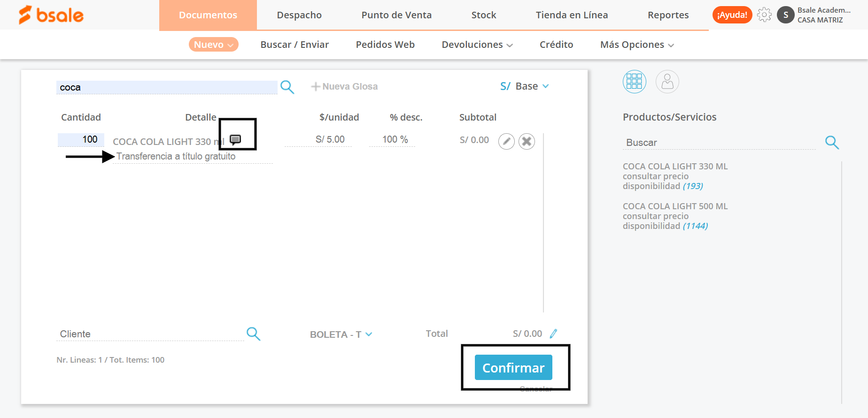Click the plus icon of Nueva Glosa
Screen dimensions: 868x418
316,86
